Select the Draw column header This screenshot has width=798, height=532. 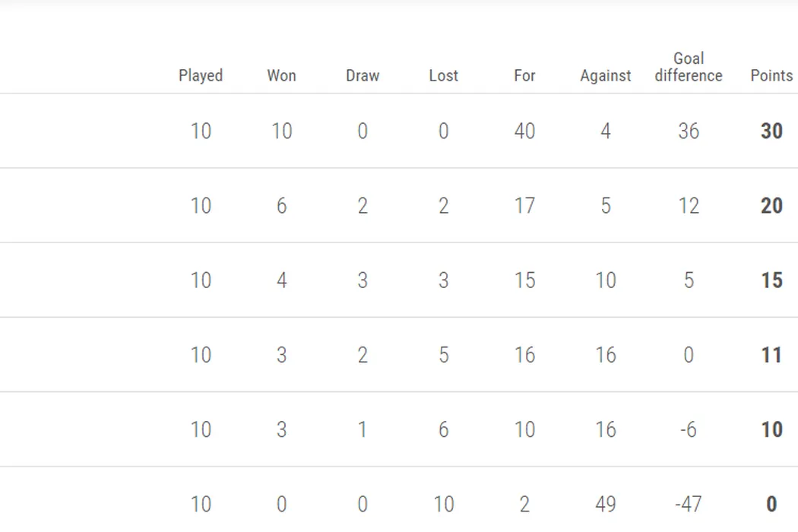[363, 75]
